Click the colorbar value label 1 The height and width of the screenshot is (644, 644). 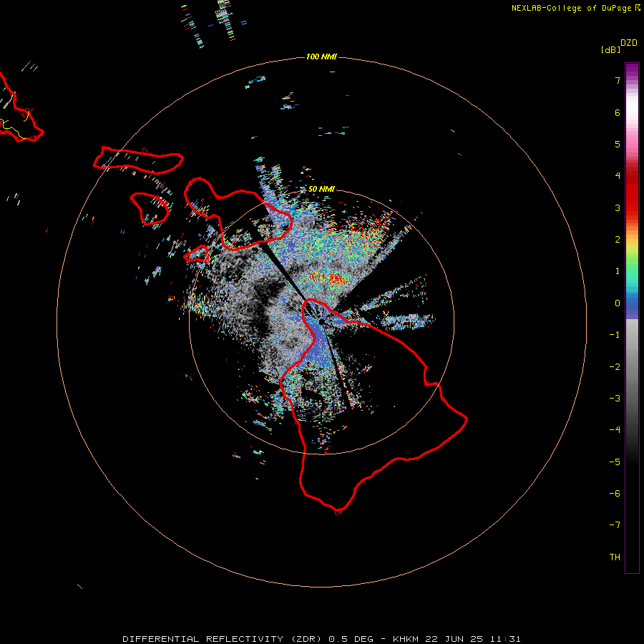click(618, 271)
